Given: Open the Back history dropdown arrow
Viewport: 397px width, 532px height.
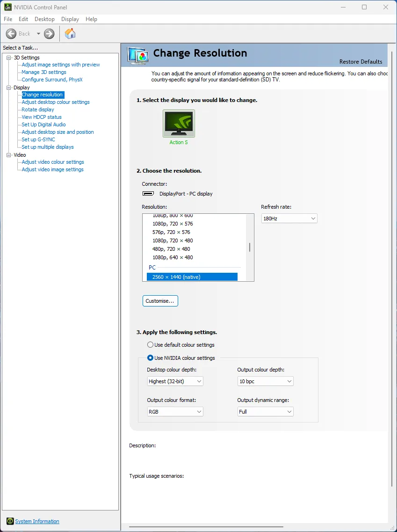Looking at the screenshot, I should pyautogui.click(x=38, y=34).
